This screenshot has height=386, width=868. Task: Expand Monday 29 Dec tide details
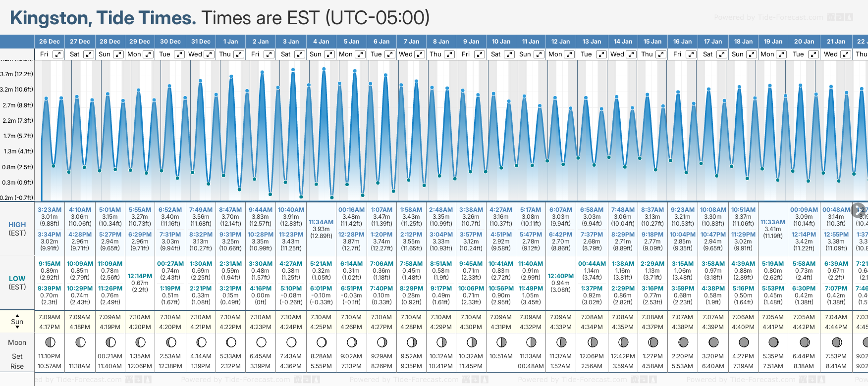[148, 54]
